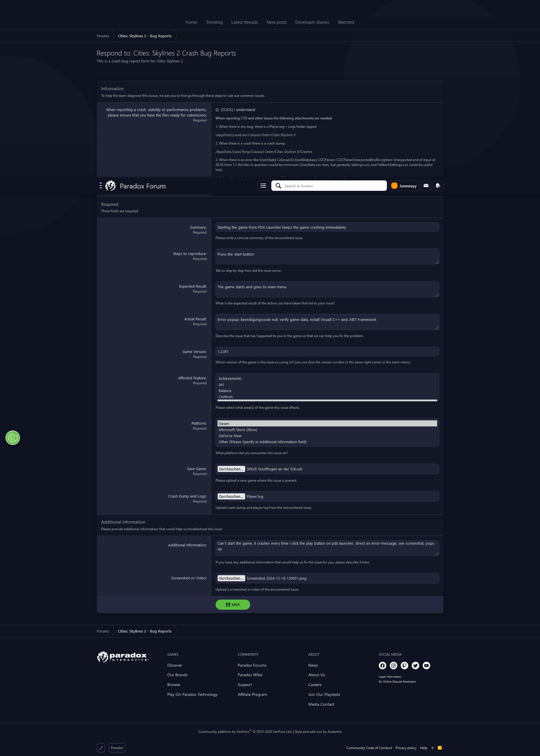Screen dimensions: 540x756
Task: Expand the [CLICK] I understand section
Action: (x=235, y=110)
